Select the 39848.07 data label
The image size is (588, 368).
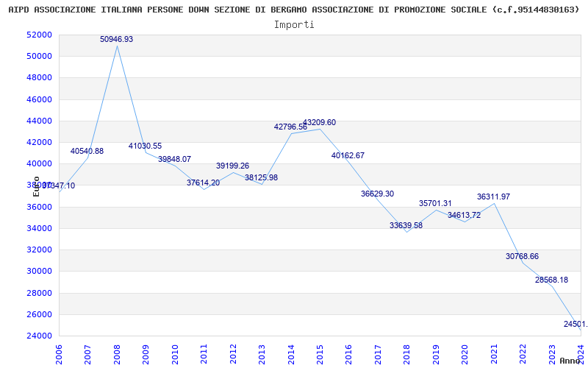[174, 159]
